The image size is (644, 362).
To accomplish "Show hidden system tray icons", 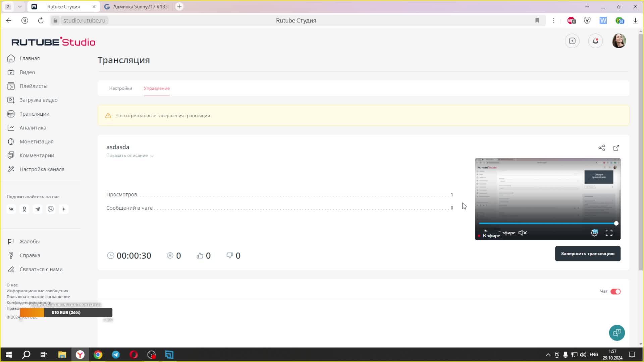I will click(548, 355).
